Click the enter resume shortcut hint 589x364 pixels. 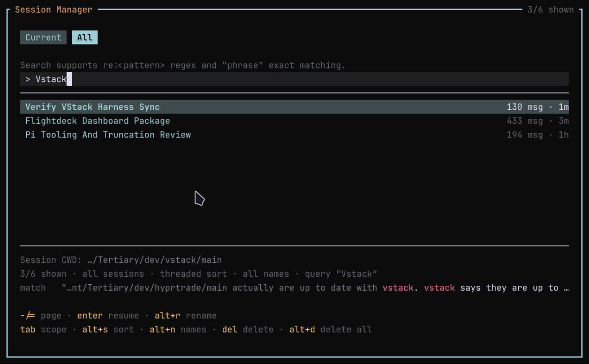coord(108,315)
